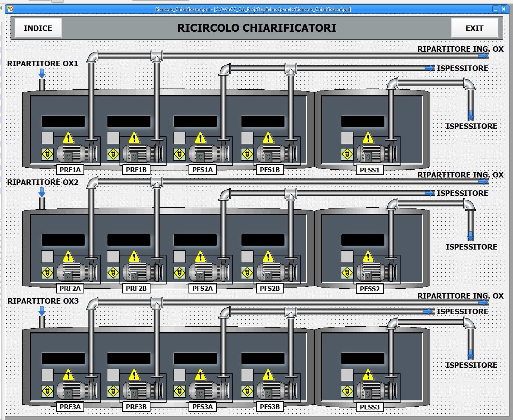Open the INDICE page
This screenshot has height=420, width=513.
pos(38,28)
